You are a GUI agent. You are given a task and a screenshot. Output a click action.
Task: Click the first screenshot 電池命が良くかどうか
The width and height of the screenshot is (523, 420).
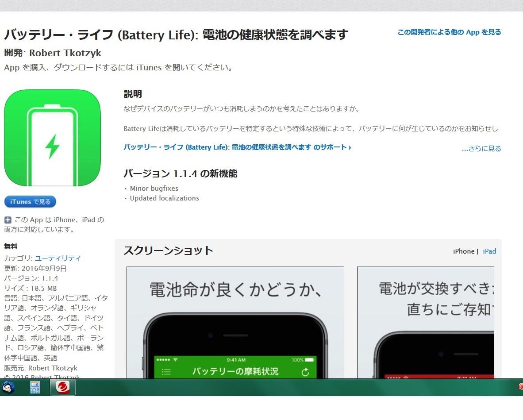click(235, 322)
